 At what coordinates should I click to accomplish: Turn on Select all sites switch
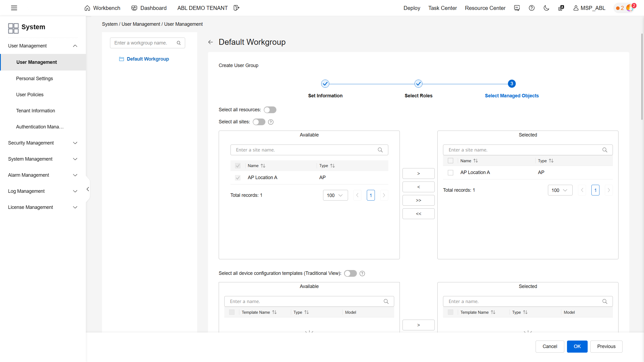(259, 122)
